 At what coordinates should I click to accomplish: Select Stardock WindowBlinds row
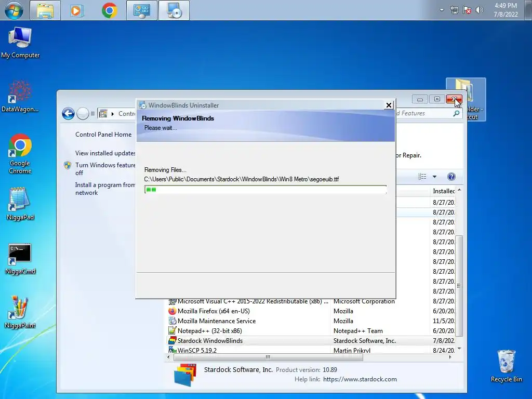(x=312, y=341)
